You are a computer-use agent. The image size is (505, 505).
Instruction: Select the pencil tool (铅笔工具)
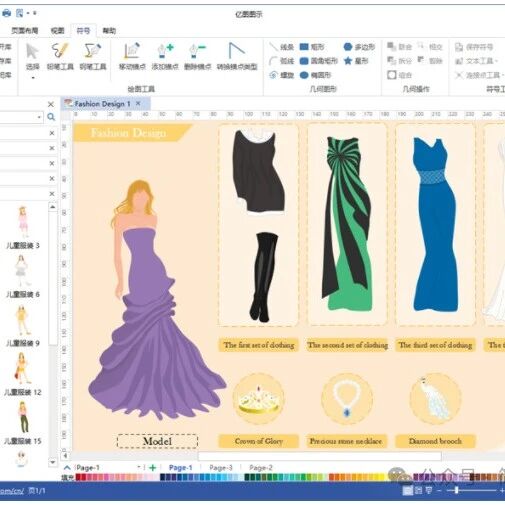click(60, 56)
